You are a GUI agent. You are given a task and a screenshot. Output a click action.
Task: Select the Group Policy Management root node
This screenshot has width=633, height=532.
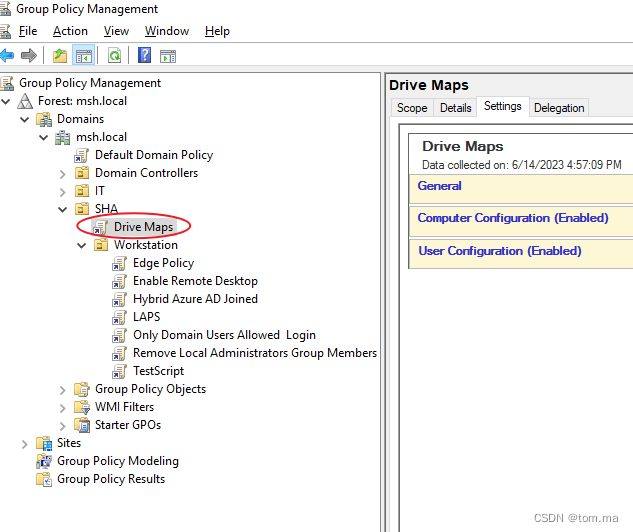pyautogui.click(x=90, y=83)
